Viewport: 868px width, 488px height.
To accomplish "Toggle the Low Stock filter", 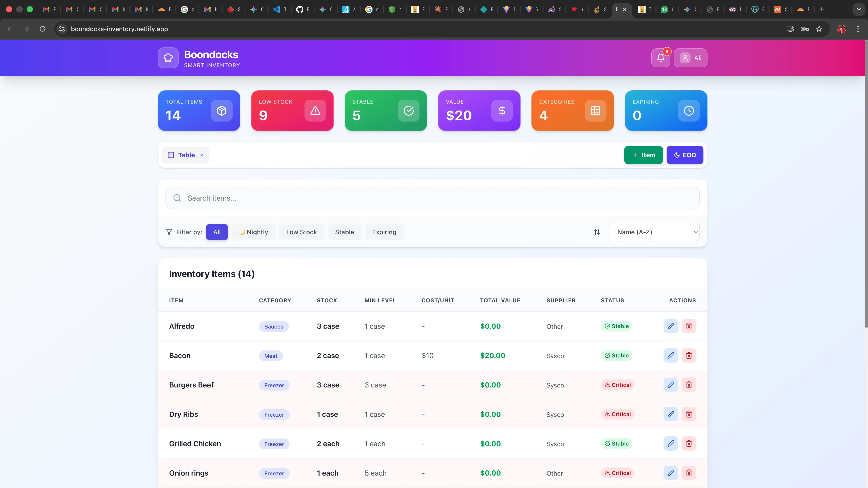I will pos(301,232).
